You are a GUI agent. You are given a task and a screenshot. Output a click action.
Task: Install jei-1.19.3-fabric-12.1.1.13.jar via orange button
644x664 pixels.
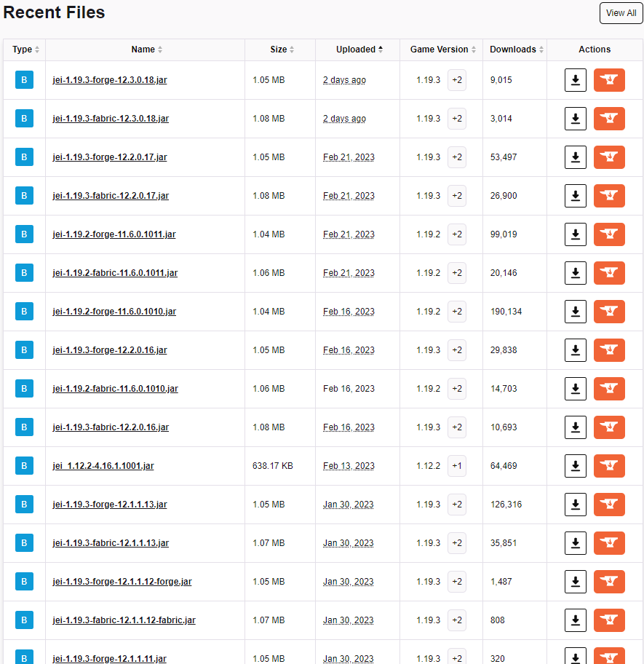609,543
